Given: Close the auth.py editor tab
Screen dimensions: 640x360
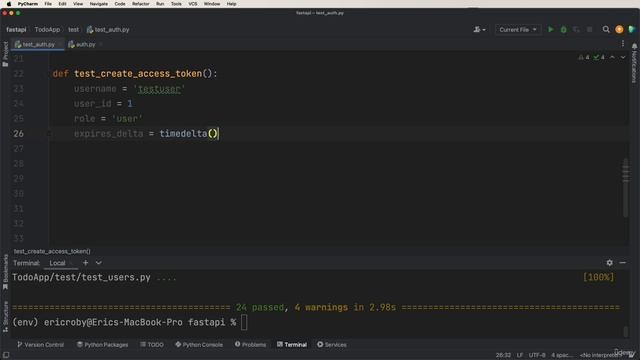Looking at the screenshot, I should (101, 44).
